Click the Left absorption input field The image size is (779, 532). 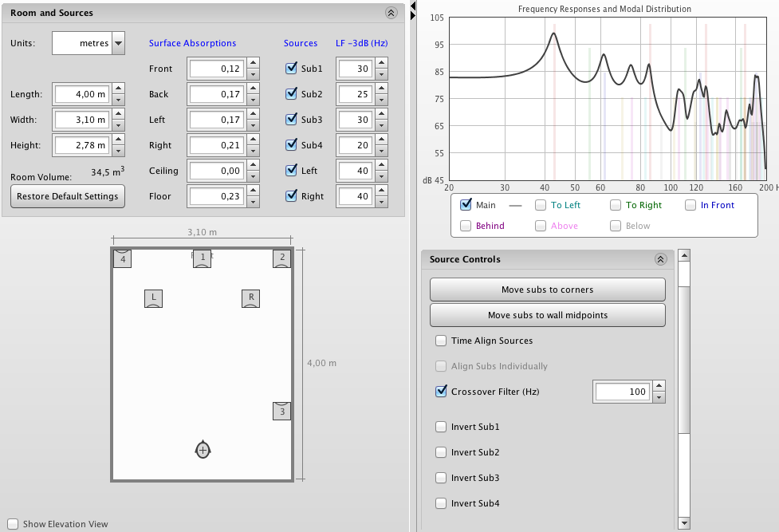(217, 120)
